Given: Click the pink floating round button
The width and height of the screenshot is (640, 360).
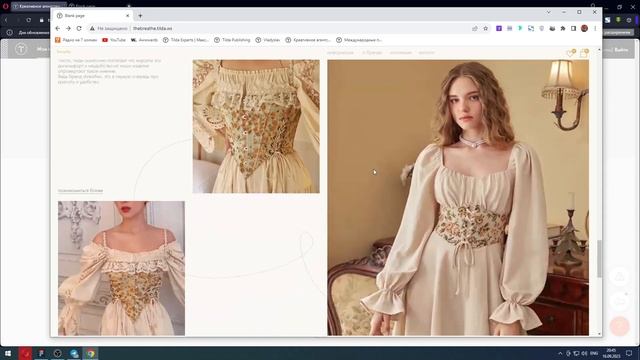Looking at the screenshot, I should [x=620, y=326].
